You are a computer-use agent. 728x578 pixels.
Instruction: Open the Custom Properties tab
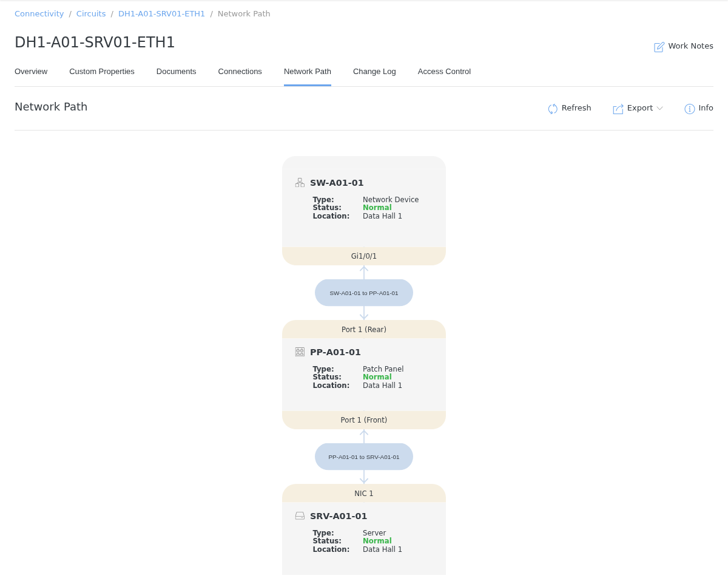(102, 72)
